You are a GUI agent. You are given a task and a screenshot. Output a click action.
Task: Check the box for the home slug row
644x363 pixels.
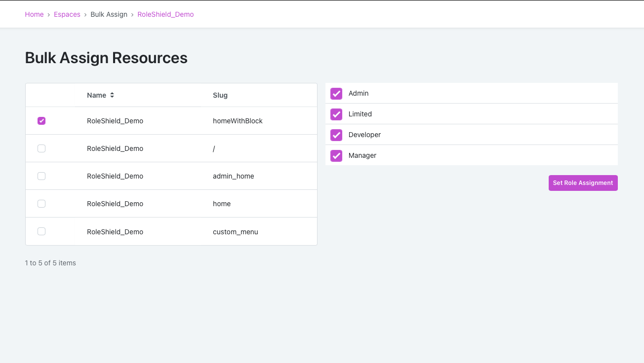coord(41,204)
